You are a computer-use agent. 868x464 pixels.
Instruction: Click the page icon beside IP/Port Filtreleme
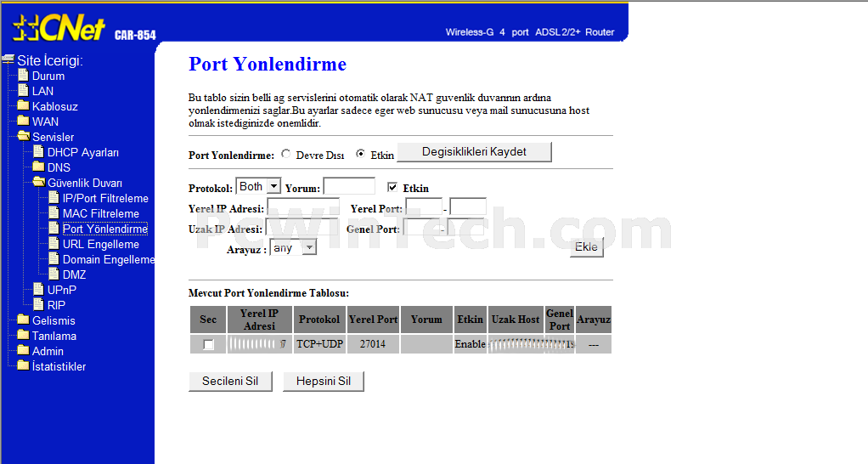pos(54,197)
